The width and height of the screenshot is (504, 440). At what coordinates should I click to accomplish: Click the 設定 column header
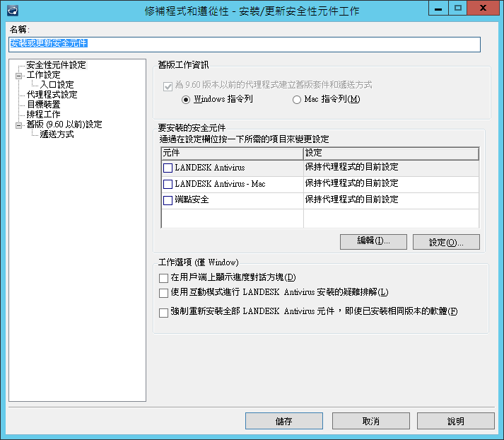tap(391, 154)
